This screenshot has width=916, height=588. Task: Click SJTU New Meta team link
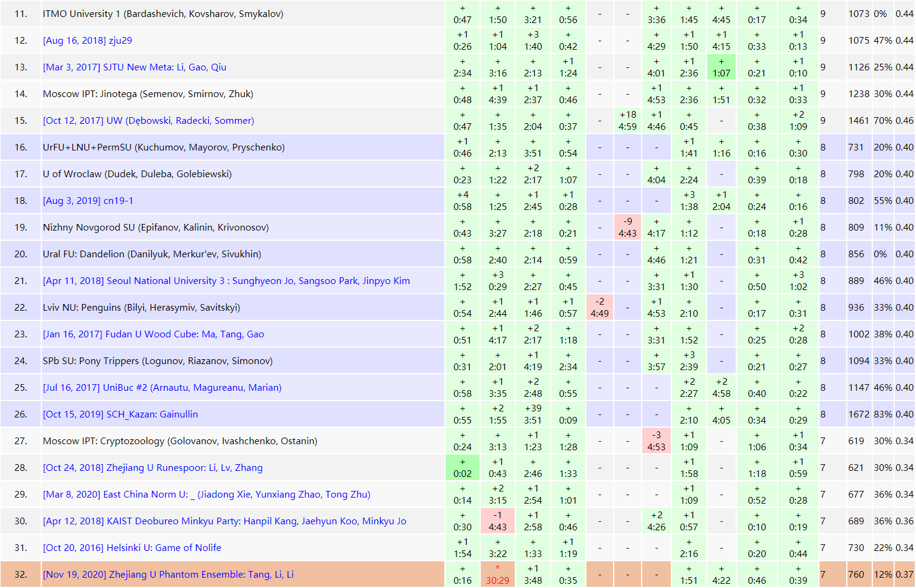[134, 67]
